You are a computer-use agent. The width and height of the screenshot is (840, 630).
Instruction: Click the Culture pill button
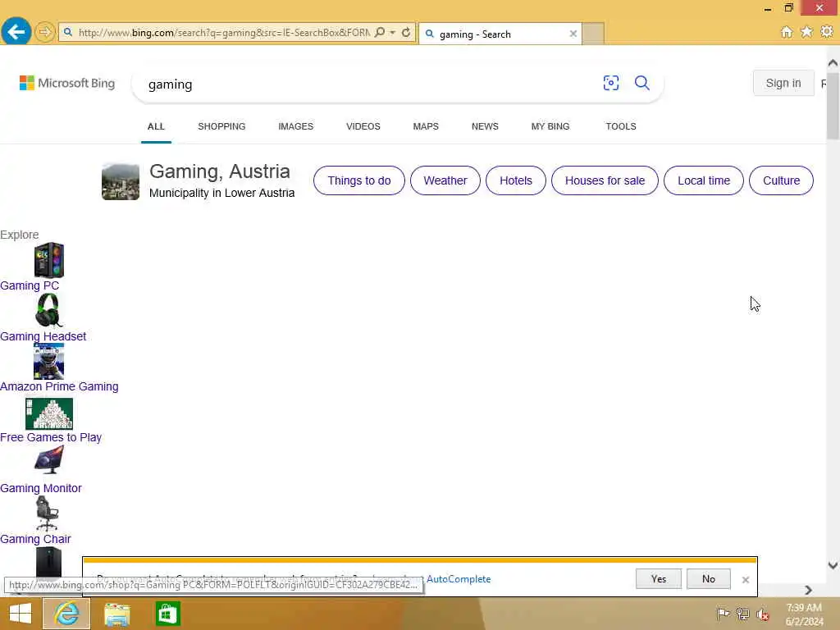coord(781,180)
